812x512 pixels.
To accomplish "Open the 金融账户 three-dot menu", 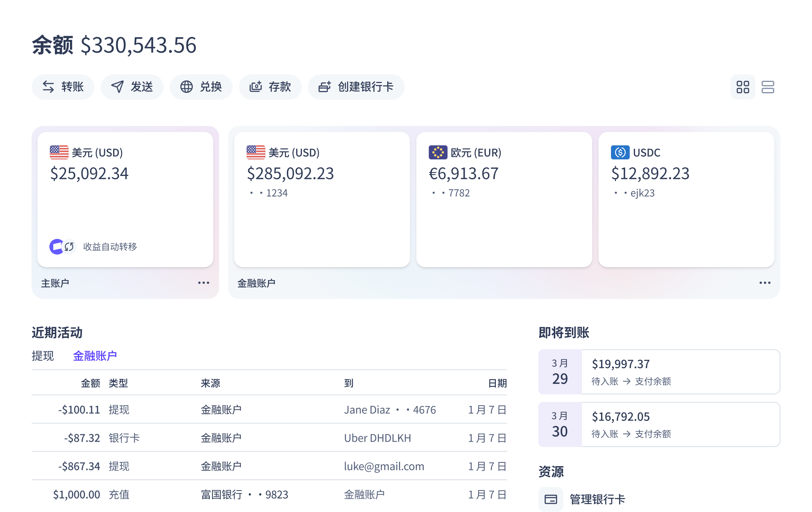I will [765, 283].
